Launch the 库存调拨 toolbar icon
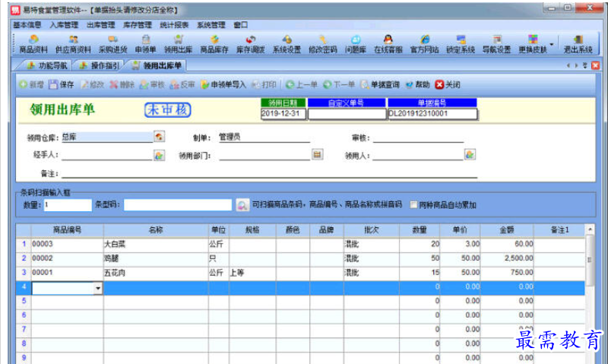 (x=250, y=43)
